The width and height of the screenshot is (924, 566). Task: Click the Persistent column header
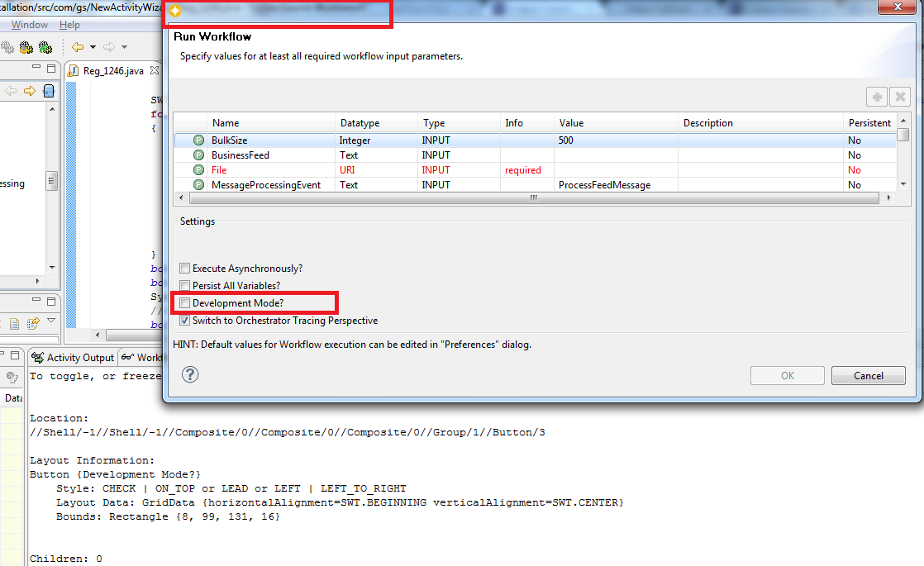(869, 123)
